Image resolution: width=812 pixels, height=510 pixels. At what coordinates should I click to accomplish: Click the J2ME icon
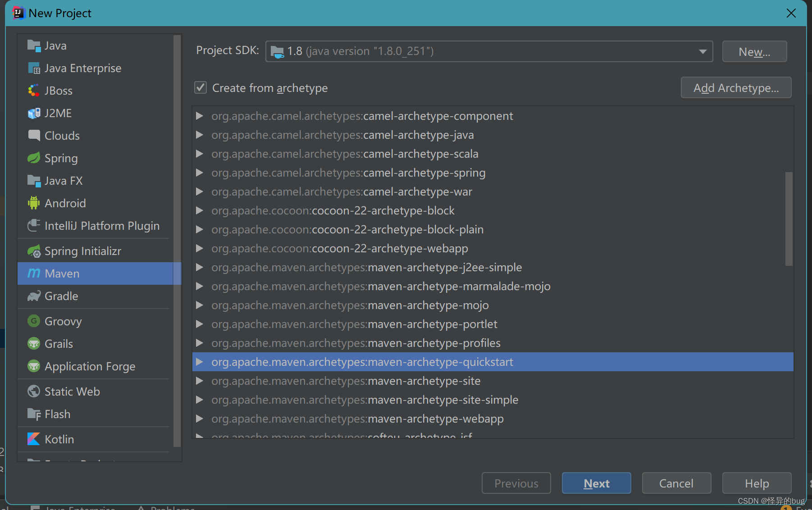34,113
